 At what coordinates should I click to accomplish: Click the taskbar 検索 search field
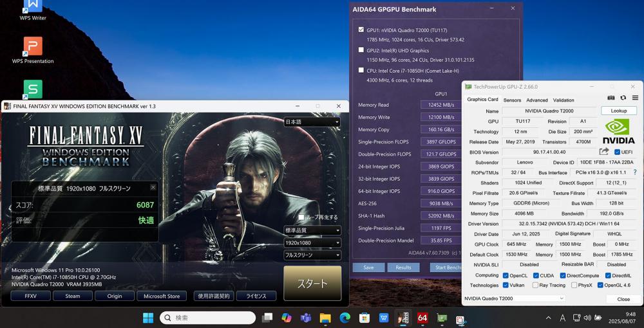[207, 318]
